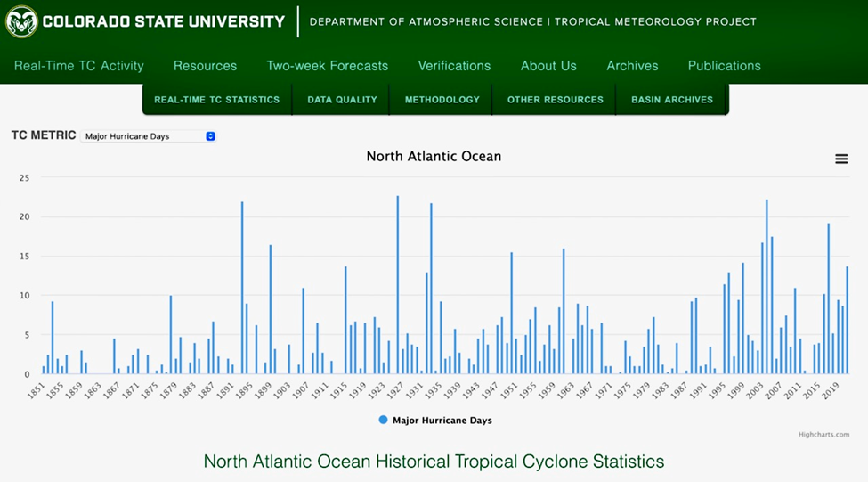
Task: Open the Publications page
Action: click(724, 66)
